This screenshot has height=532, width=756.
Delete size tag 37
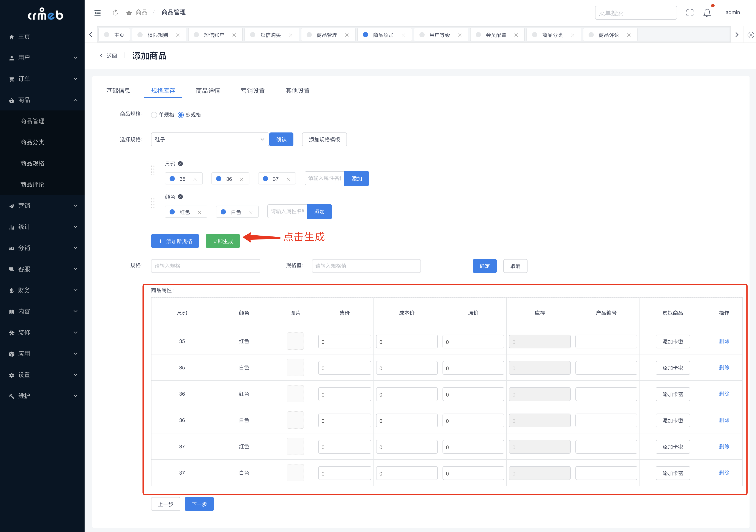point(288,179)
